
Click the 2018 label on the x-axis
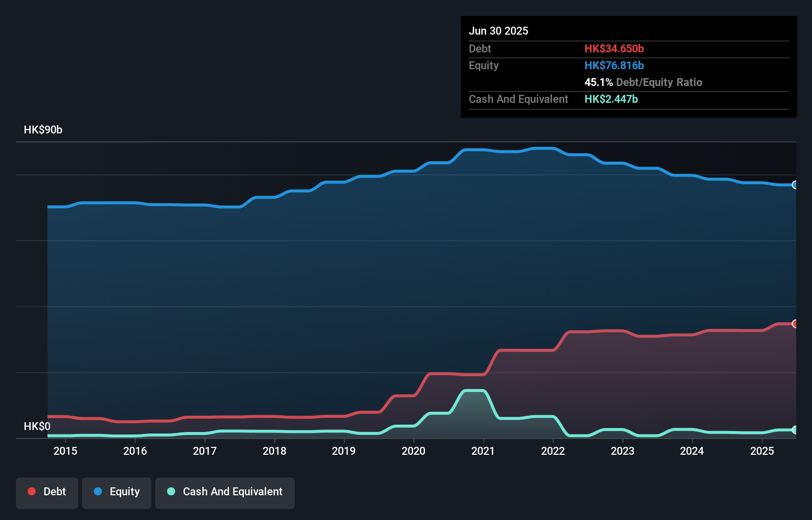tap(274, 451)
